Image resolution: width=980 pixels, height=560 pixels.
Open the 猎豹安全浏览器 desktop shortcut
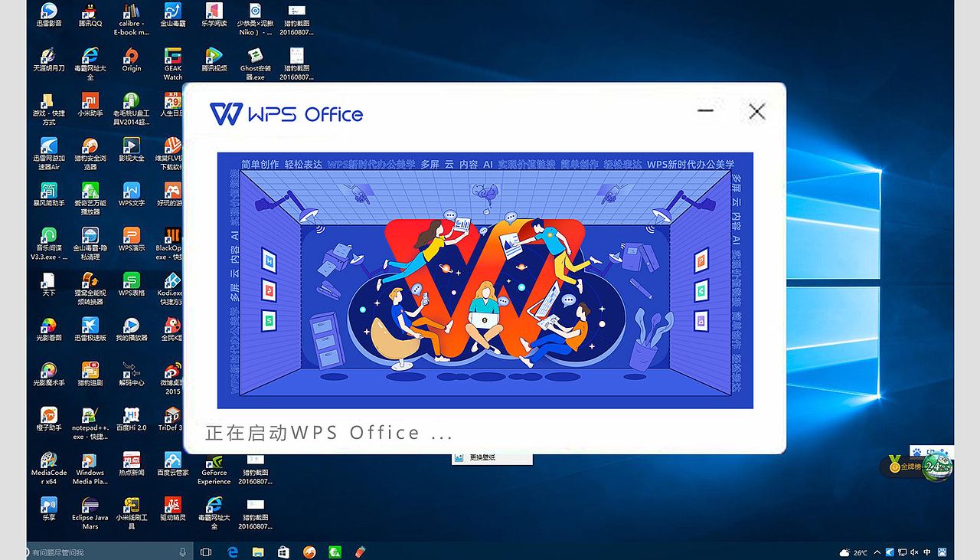coord(90,154)
